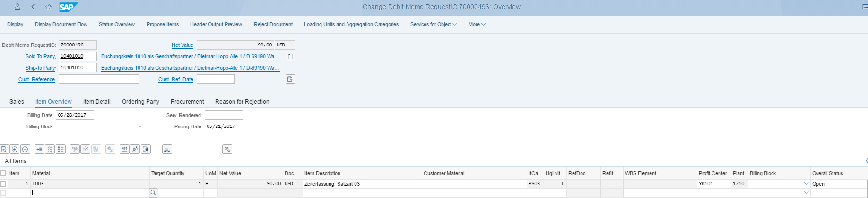Click the insert item plus icon

[x=15, y=149]
